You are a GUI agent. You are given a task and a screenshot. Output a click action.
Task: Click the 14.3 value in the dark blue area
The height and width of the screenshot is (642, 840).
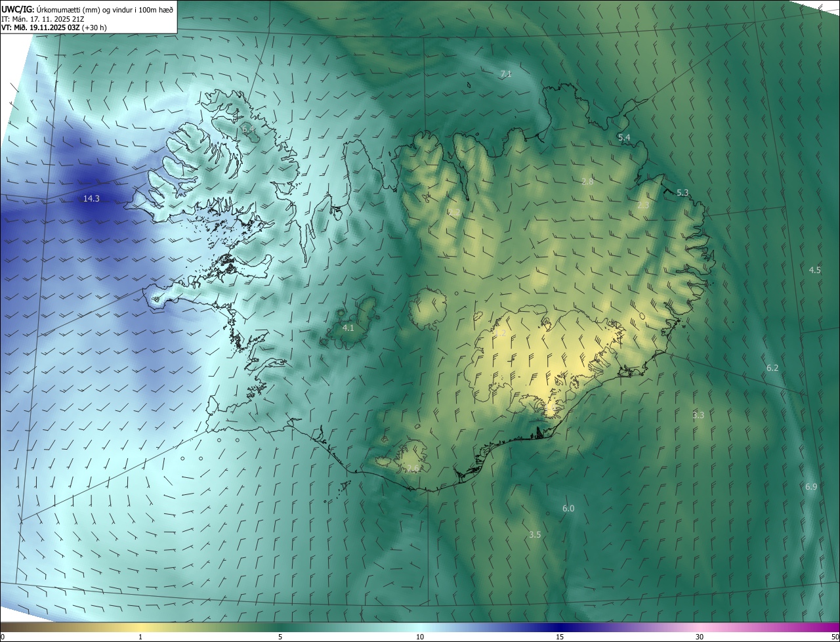[91, 198]
